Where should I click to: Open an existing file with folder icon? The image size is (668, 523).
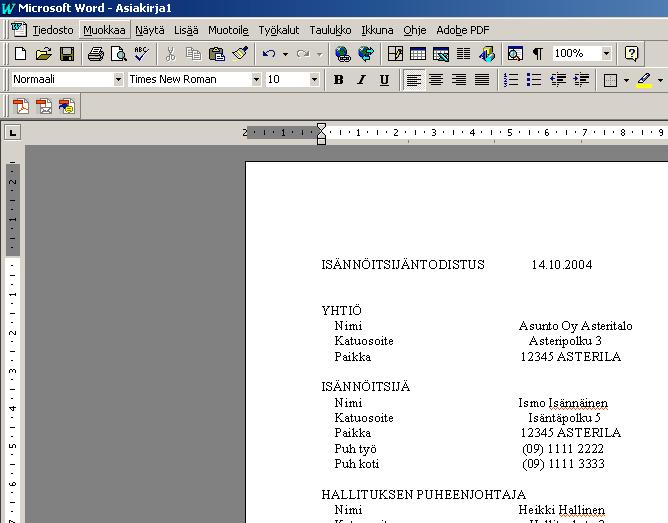coord(43,54)
